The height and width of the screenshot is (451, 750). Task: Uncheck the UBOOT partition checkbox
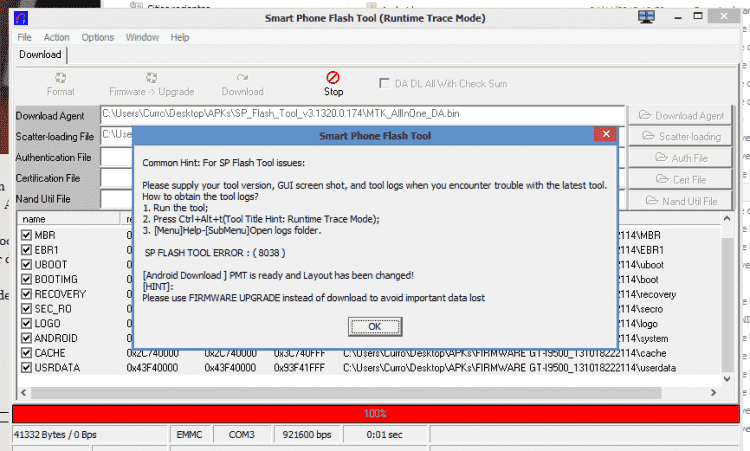[x=26, y=264]
